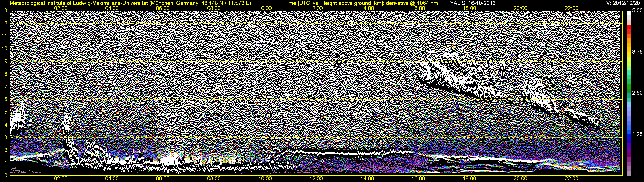Image resolution: width=644 pixels, height=182 pixels.
Task: Click the 20:00 label on bottom time axis
Action: 521,179
